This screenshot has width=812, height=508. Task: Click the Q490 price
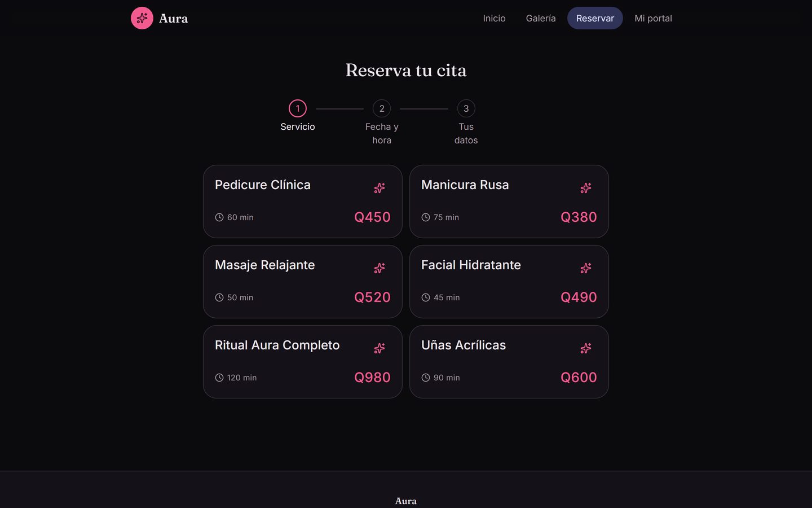579,297
